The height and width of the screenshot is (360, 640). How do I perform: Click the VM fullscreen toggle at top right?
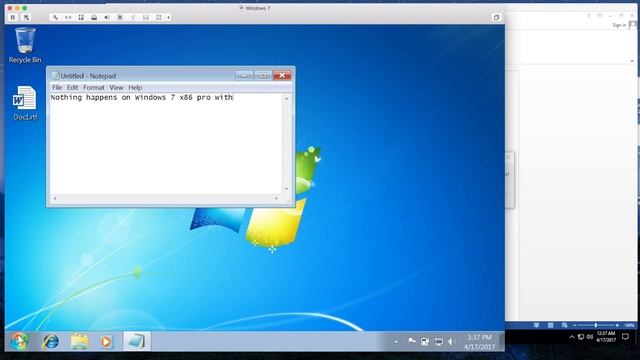[x=496, y=17]
